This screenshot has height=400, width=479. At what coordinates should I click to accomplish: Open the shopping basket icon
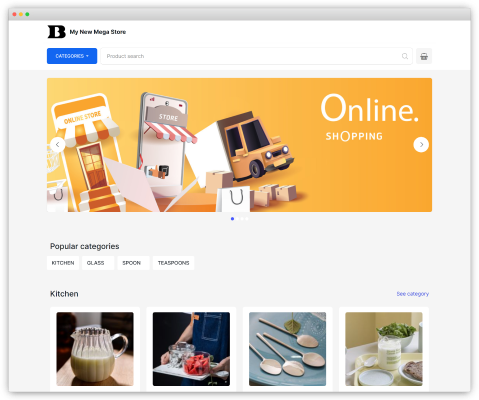(424, 56)
